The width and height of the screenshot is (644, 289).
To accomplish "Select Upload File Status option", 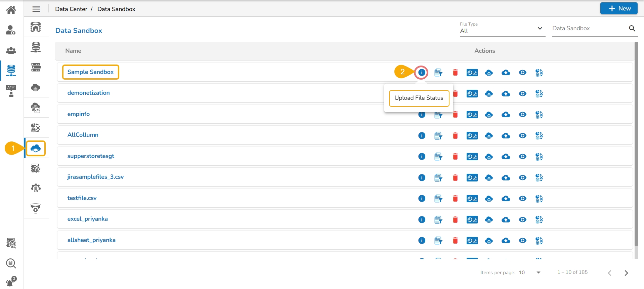I will (x=419, y=98).
